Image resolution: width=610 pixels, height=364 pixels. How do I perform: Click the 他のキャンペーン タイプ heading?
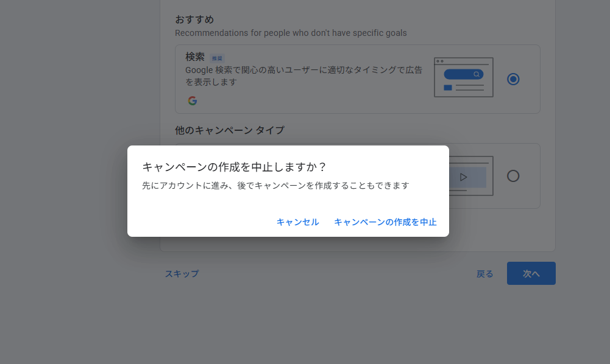(229, 130)
